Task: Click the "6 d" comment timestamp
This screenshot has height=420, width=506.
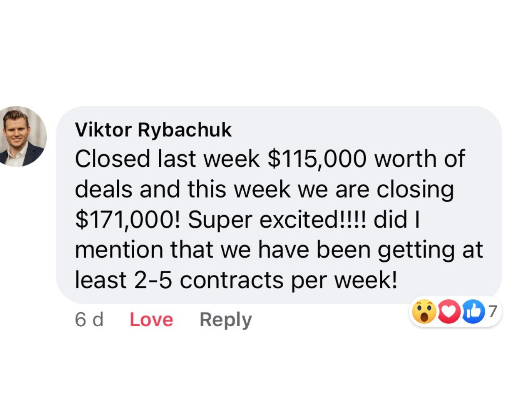Action: [x=89, y=320]
